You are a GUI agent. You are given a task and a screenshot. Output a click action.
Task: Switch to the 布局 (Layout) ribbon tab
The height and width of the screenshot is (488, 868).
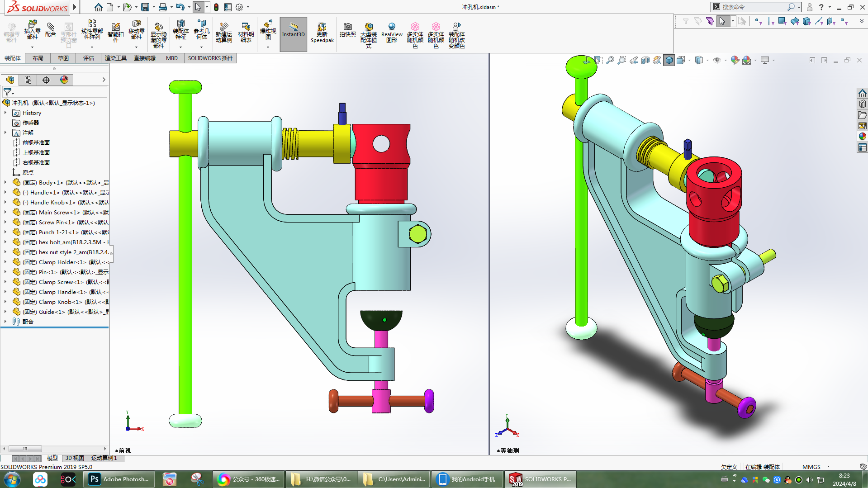38,58
